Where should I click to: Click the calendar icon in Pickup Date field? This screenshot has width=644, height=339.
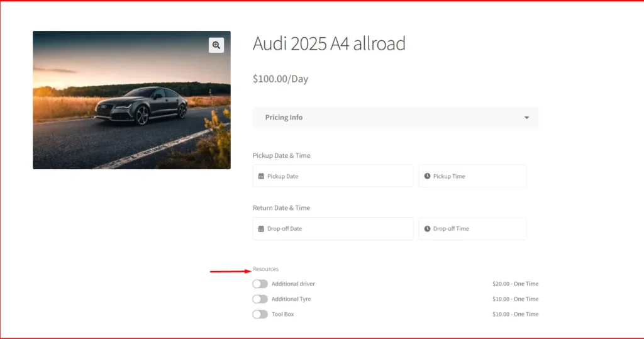261,176
